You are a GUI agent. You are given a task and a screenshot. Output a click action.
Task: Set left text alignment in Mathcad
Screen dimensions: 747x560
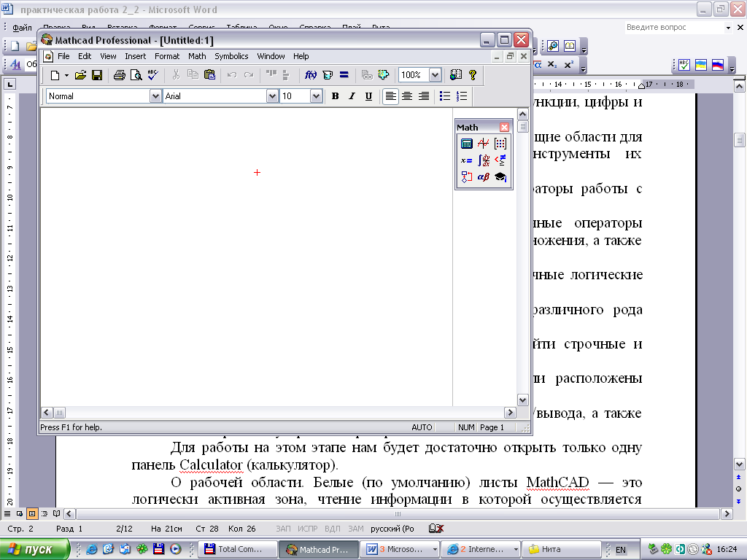tap(390, 96)
